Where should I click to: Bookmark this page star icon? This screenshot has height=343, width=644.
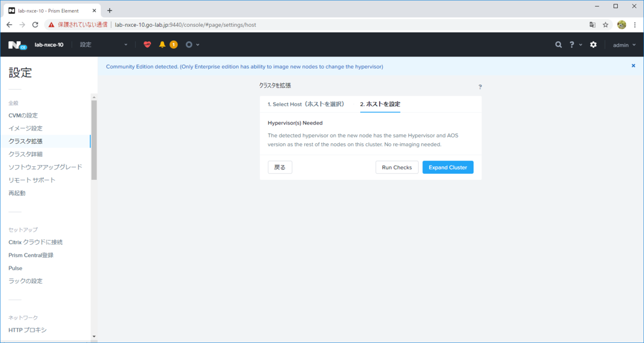click(605, 25)
